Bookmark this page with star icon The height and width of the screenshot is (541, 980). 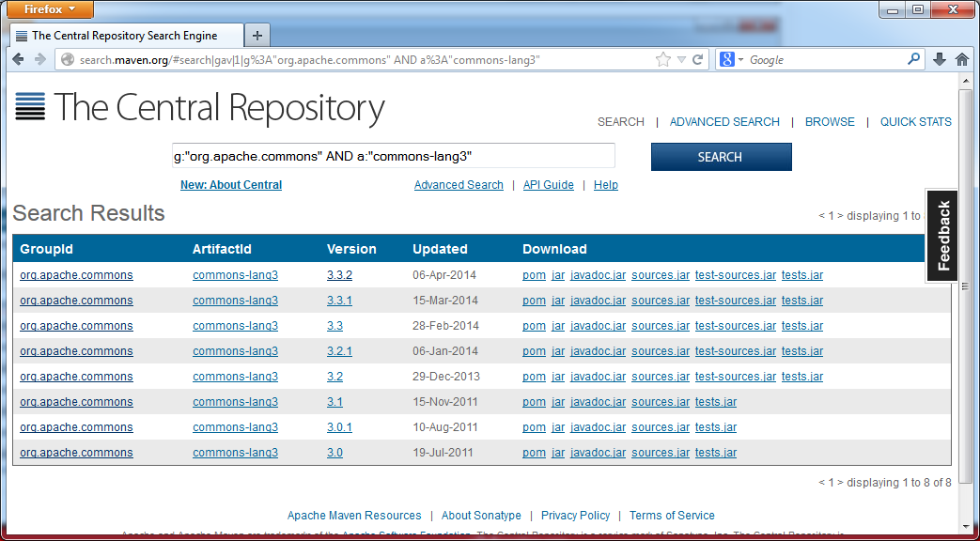click(x=662, y=59)
